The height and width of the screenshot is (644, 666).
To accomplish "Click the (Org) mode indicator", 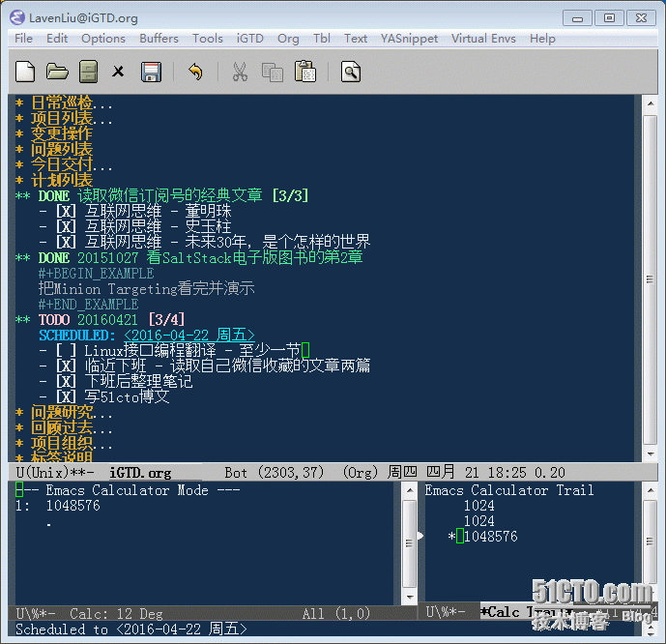I will (361, 473).
